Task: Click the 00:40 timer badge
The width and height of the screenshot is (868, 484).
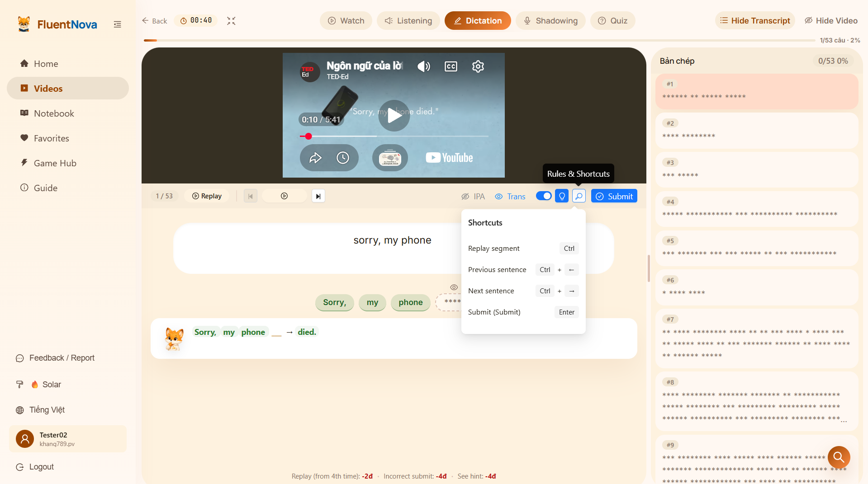Action: coord(196,20)
